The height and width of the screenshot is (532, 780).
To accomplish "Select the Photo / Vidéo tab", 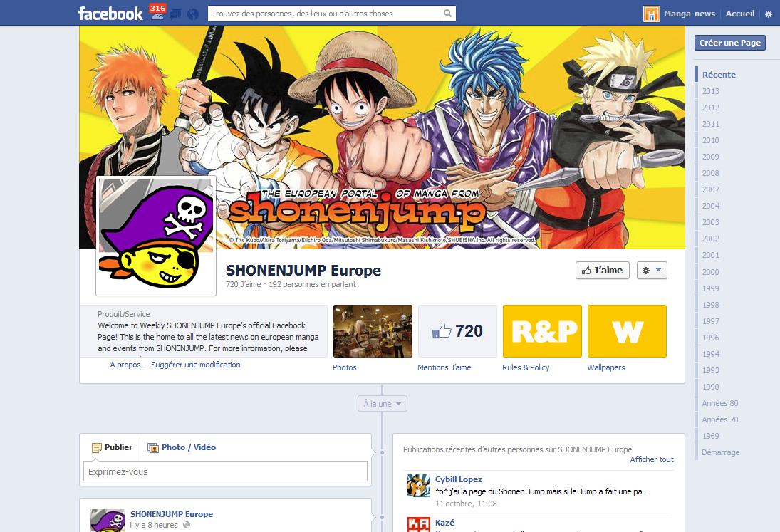I will (x=182, y=447).
